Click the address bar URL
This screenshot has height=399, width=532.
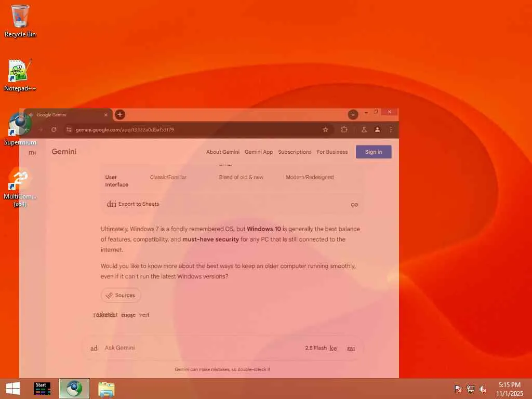(x=125, y=129)
